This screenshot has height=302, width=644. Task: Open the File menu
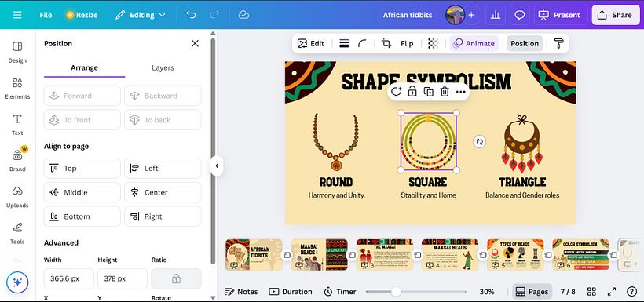pyautogui.click(x=46, y=15)
